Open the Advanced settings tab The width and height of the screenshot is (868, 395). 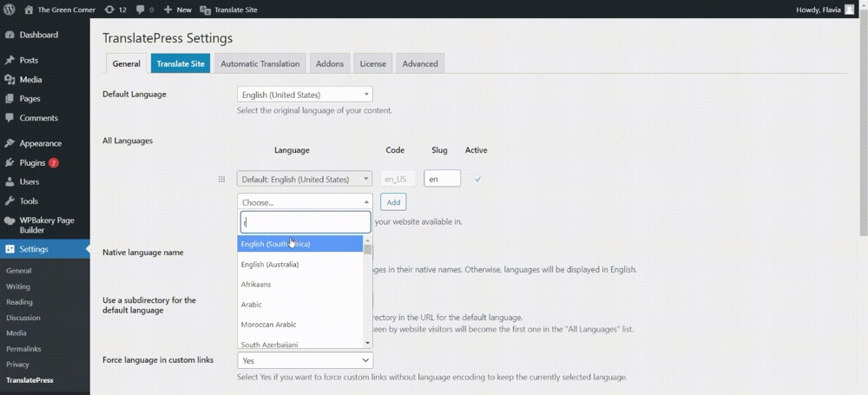[420, 63]
